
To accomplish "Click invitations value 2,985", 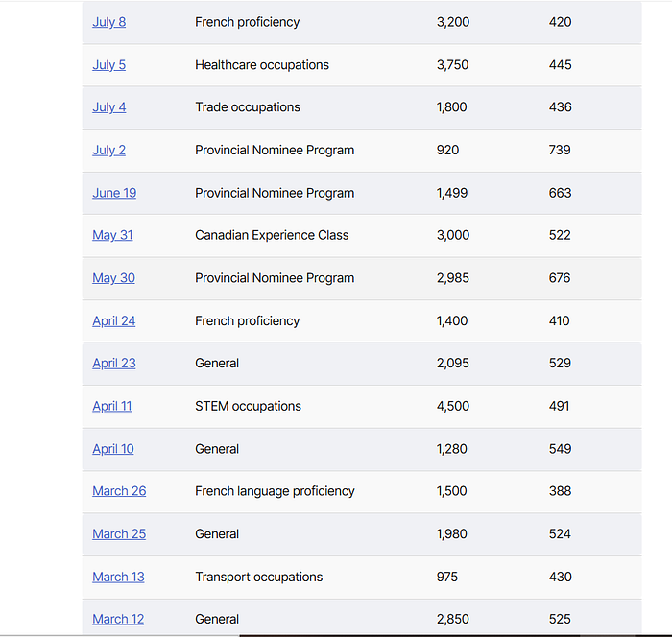I will (453, 278).
